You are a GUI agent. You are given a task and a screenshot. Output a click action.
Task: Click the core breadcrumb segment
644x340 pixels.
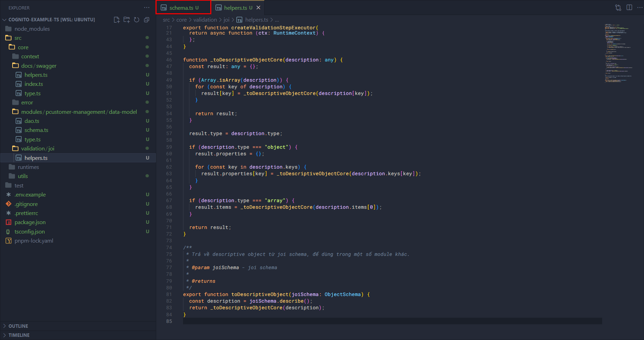point(181,20)
